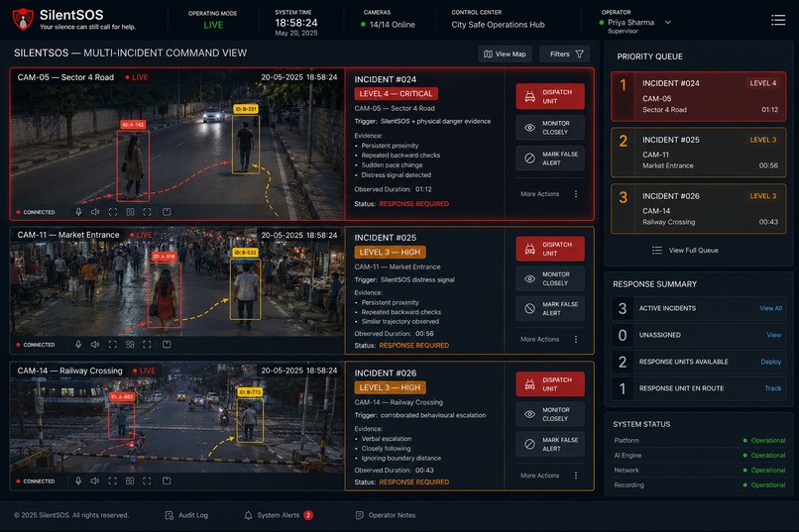Export snapshot from CAM-14 feed

click(167, 480)
